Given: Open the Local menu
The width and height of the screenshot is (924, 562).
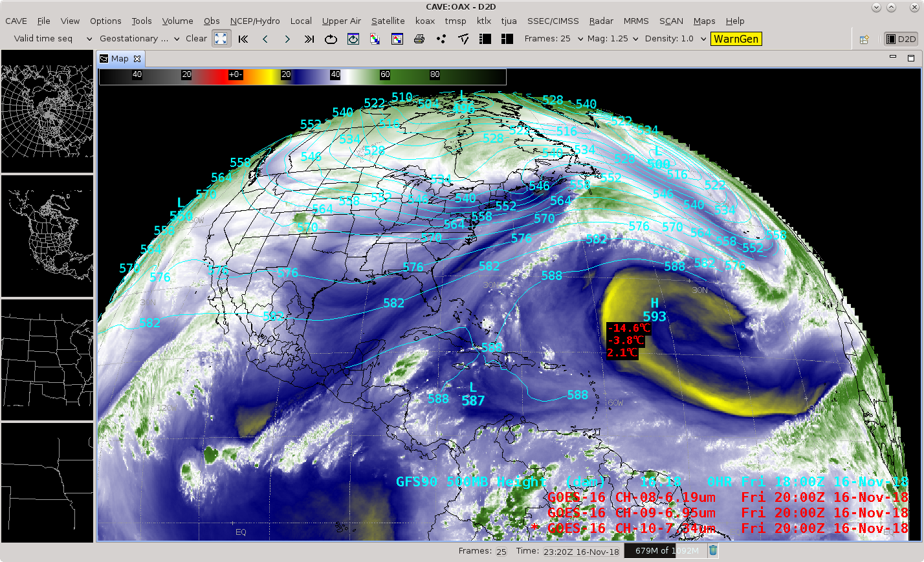Looking at the screenshot, I should [301, 21].
